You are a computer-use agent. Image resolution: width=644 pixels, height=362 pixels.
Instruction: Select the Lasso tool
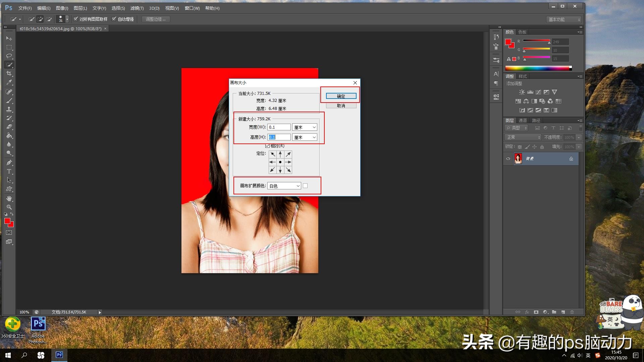tap(9, 56)
